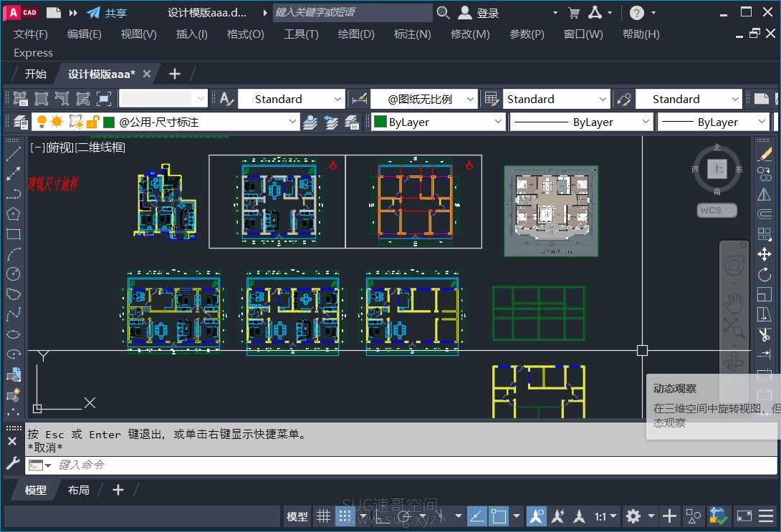Open the @公用-尺寸标注 layer dropdown

click(292, 122)
